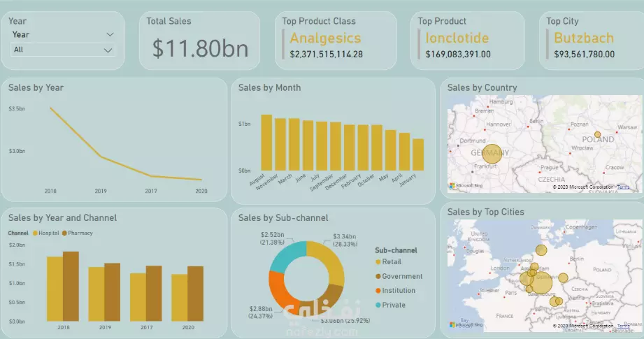The width and height of the screenshot is (644, 339).
Task: Click the $169,083,391.00 amount
Action: click(458, 55)
